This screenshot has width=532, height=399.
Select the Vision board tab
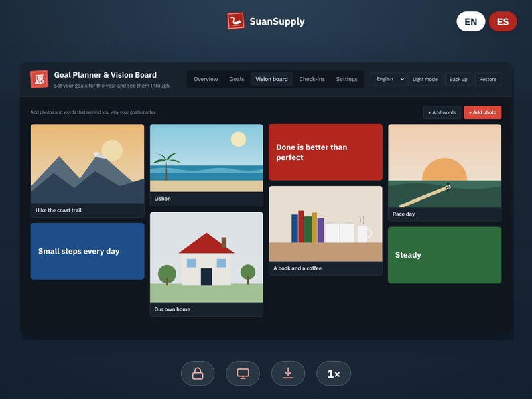(271, 79)
